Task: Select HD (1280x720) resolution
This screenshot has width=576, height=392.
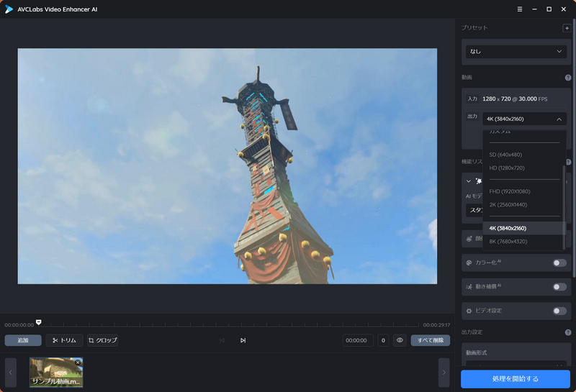Action: point(524,168)
